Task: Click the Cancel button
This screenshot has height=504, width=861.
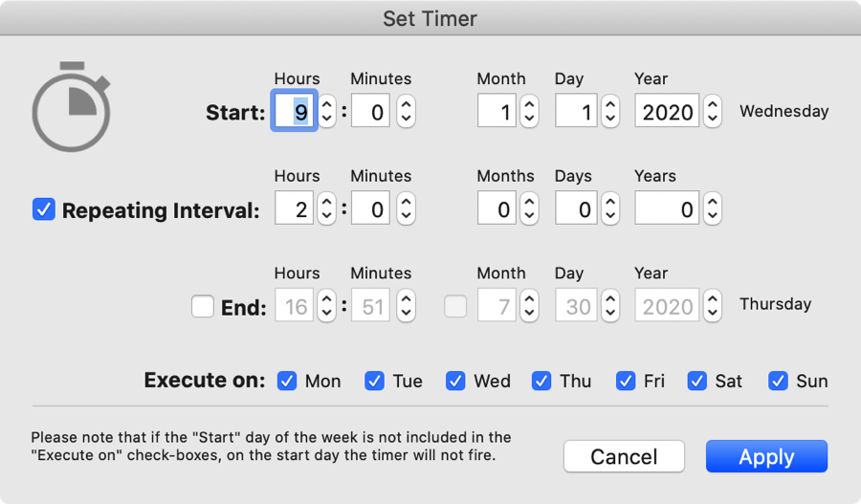Action: pos(624,457)
